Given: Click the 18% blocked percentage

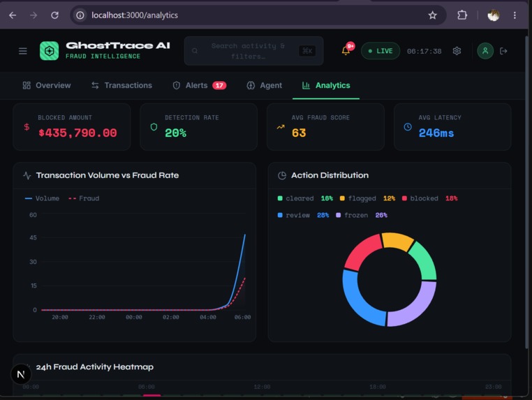Looking at the screenshot, I should pyautogui.click(x=451, y=198).
